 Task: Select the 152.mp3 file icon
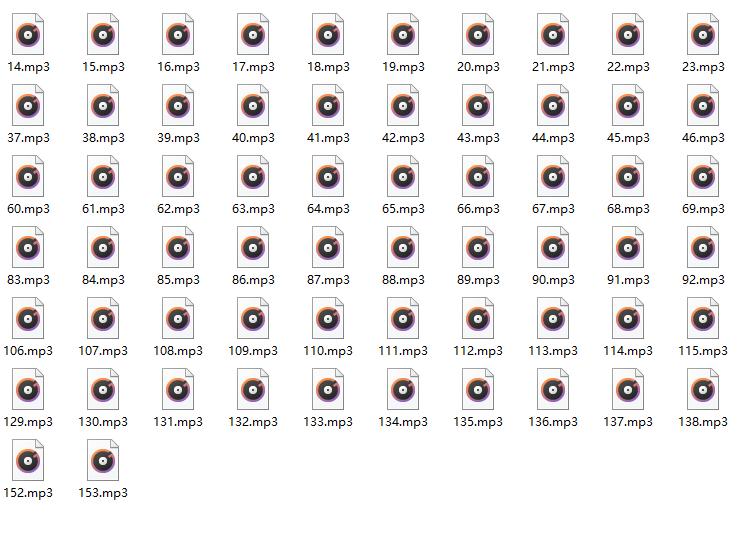[x=28, y=460]
